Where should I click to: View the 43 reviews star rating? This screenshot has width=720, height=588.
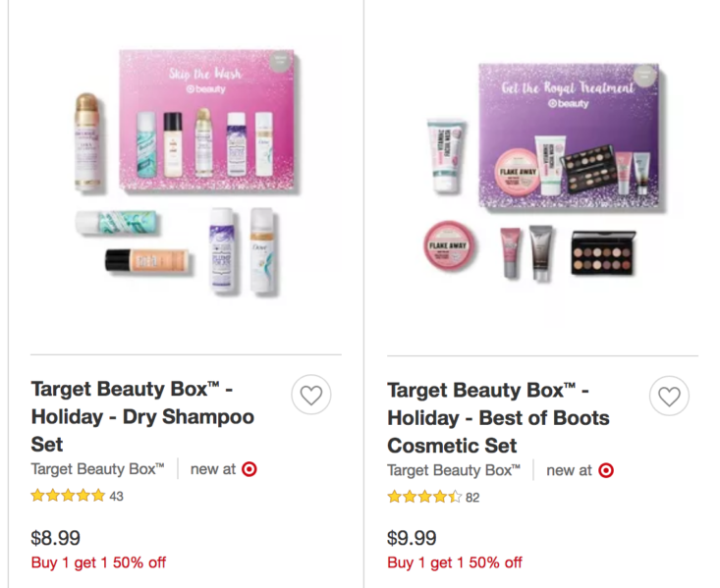click(x=78, y=496)
